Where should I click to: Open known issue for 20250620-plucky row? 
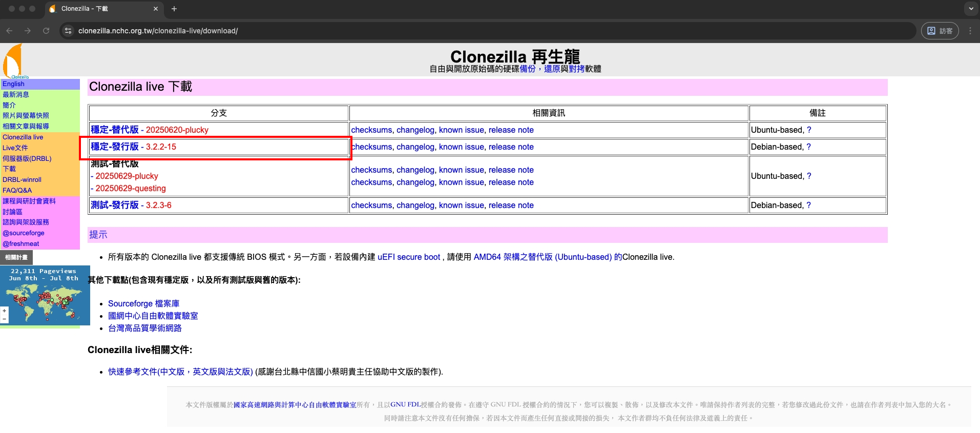coord(462,130)
